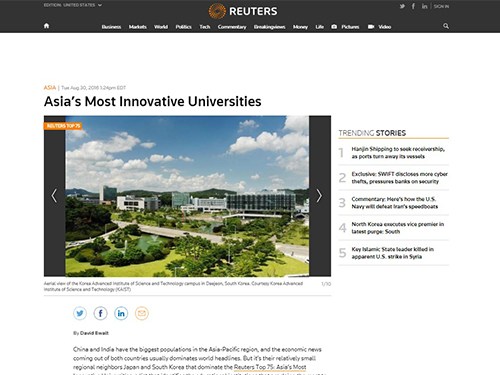Click the photo caption about KAIST campus
Screen dimensions: 500x375
(x=173, y=286)
